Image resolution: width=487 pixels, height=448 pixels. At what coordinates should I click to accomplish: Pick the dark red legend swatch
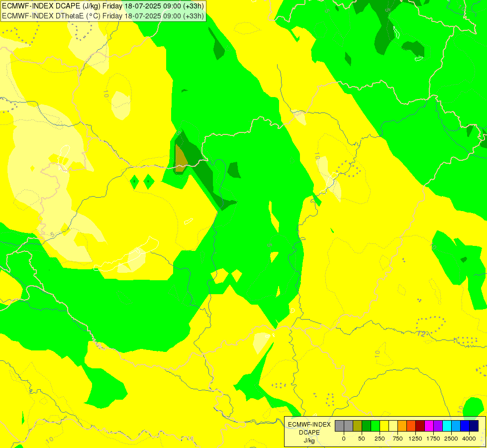point(420,426)
